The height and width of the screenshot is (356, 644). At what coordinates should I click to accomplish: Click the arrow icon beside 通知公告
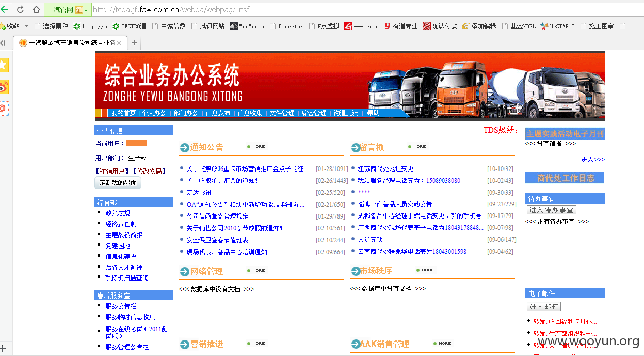coord(184,148)
